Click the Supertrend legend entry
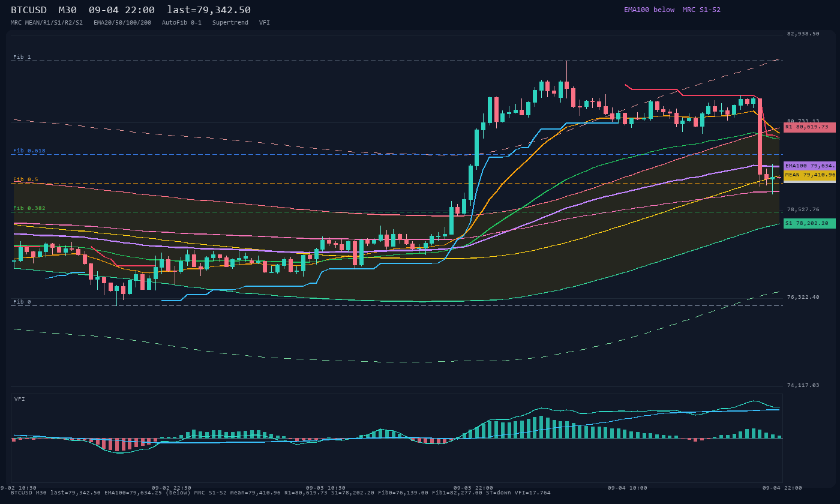This screenshot has width=840, height=504. tap(230, 23)
